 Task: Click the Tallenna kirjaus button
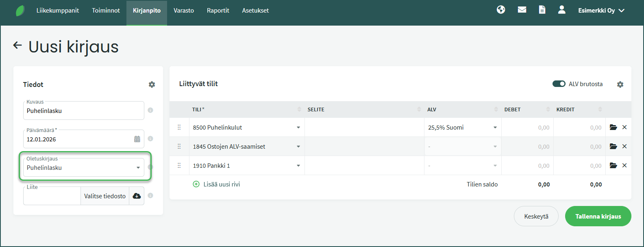pos(598,216)
